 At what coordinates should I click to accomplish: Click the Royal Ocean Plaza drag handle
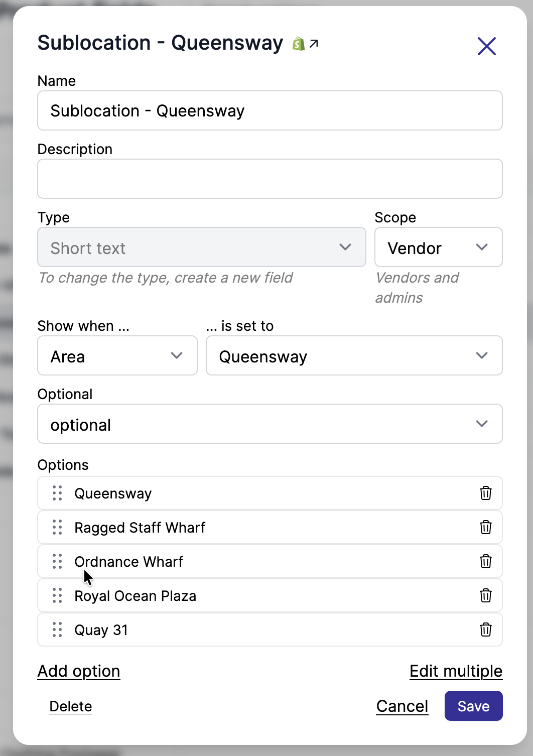coord(57,596)
